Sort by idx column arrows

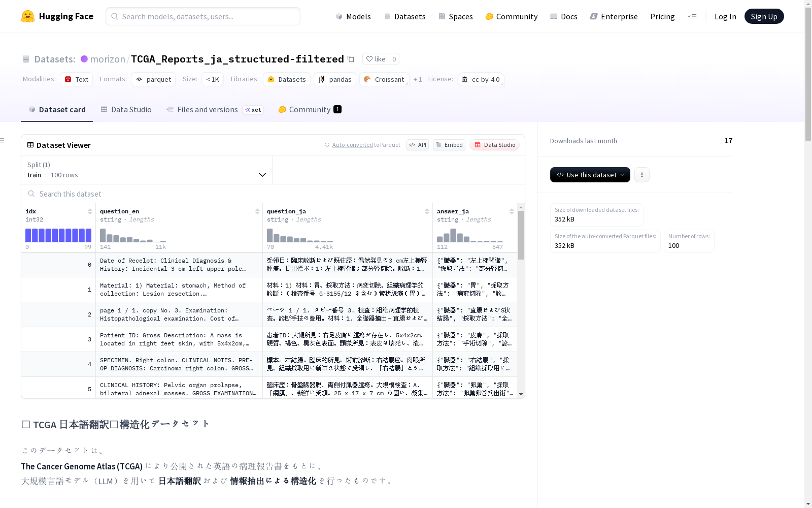[90, 211]
